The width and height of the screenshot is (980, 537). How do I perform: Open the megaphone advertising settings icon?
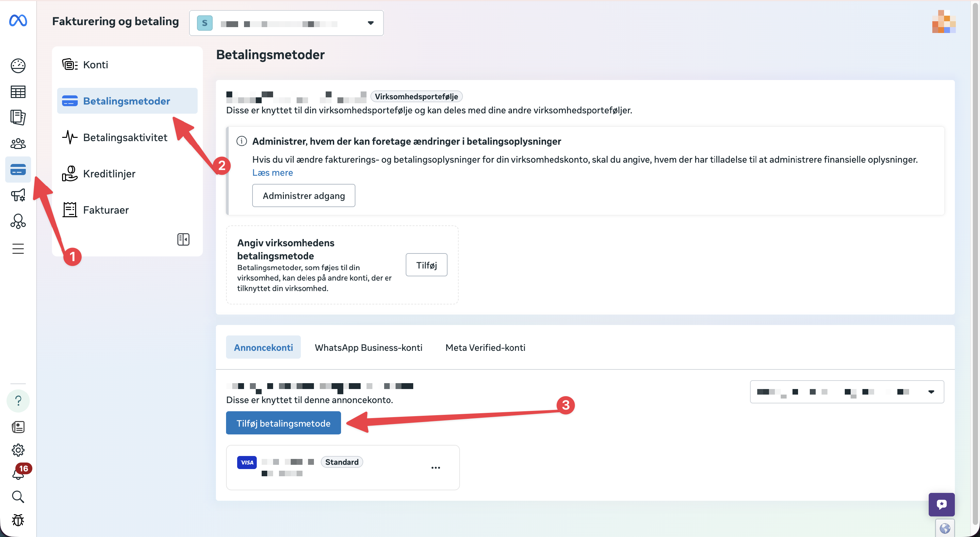[18, 195]
